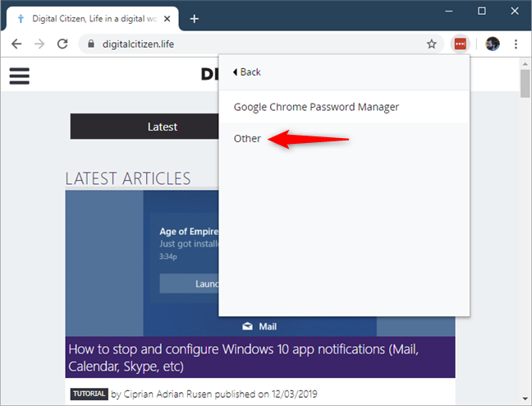The width and height of the screenshot is (532, 406).
Task: Open the Windows 10 notifications article
Action: [x=244, y=358]
